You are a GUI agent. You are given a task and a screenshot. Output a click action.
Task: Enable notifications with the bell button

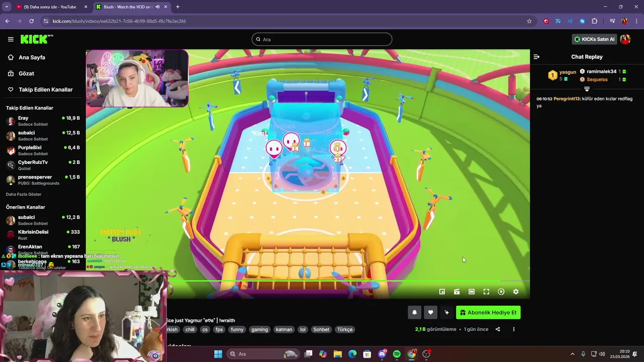click(x=415, y=313)
